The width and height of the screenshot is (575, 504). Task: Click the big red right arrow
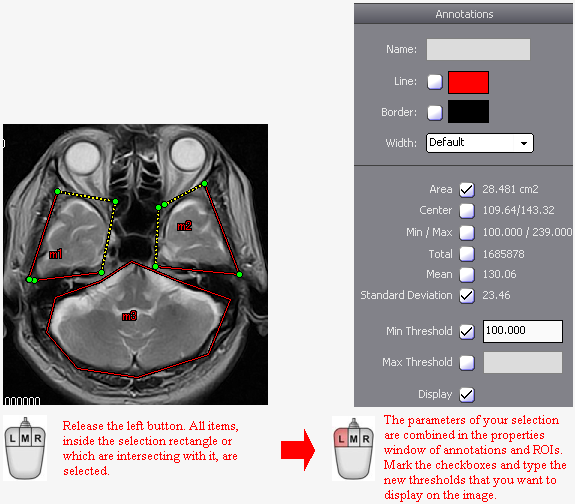[x=298, y=450]
